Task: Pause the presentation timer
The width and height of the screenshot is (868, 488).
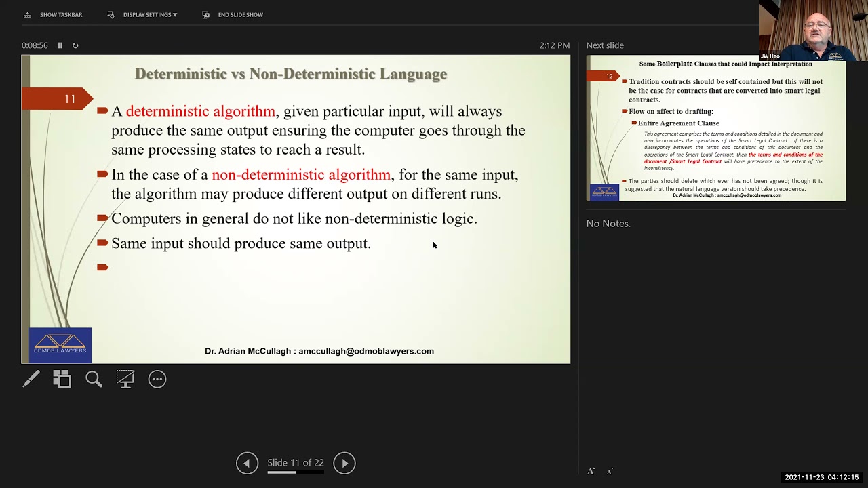Action: [60, 45]
